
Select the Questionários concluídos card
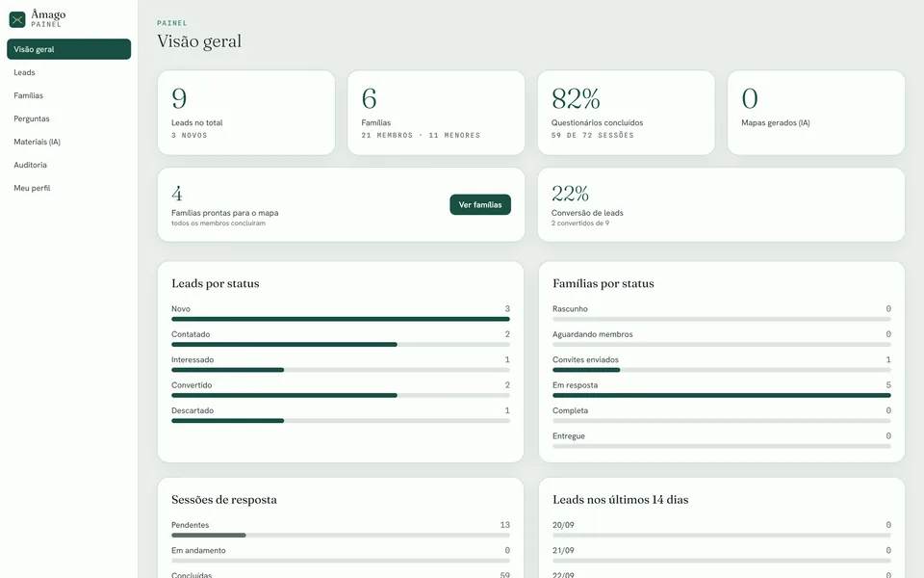pos(627,113)
